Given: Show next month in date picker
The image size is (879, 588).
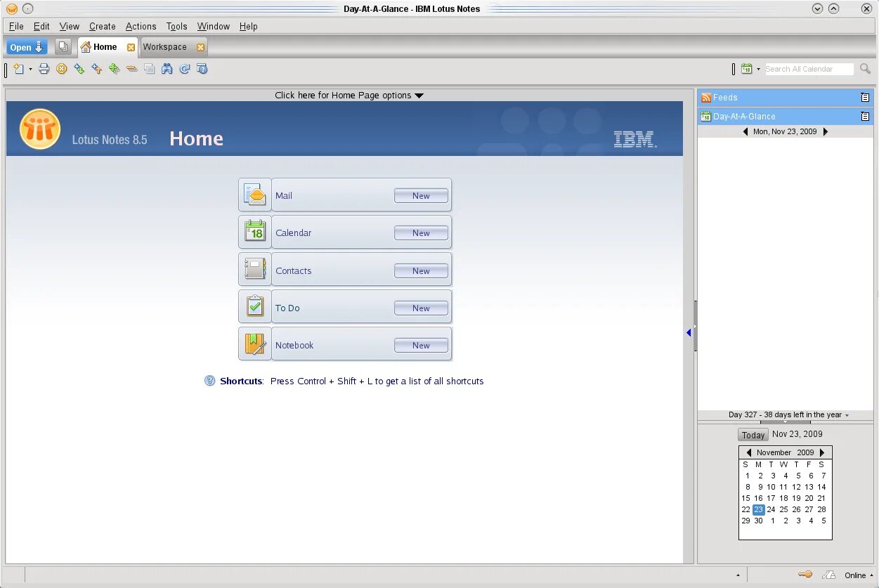Looking at the screenshot, I should coord(822,452).
